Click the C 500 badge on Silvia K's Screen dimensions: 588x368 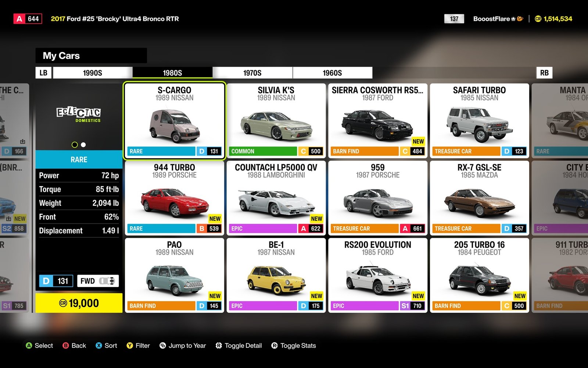[x=311, y=151]
